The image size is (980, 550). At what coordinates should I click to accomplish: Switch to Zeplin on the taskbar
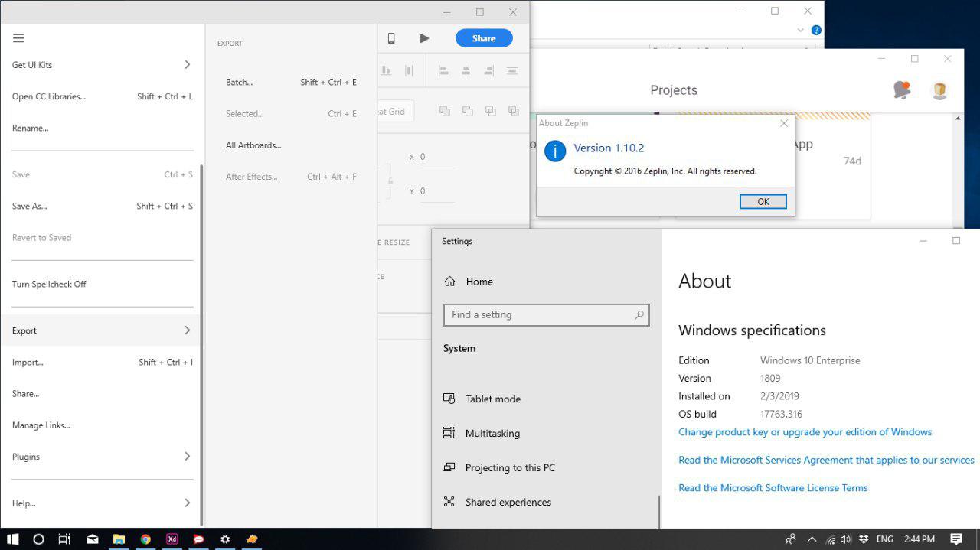[x=252, y=539]
